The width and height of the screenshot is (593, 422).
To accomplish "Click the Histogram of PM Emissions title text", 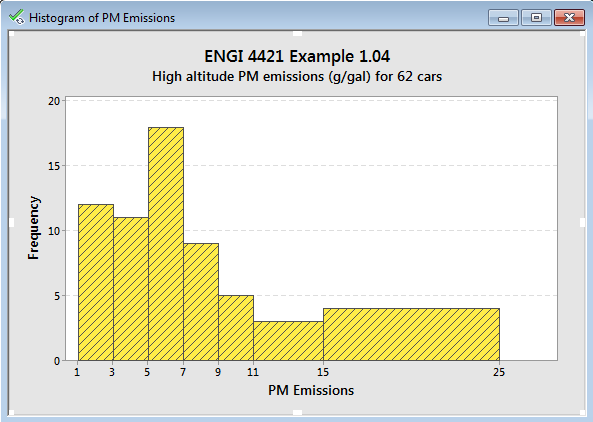I will click(102, 18).
